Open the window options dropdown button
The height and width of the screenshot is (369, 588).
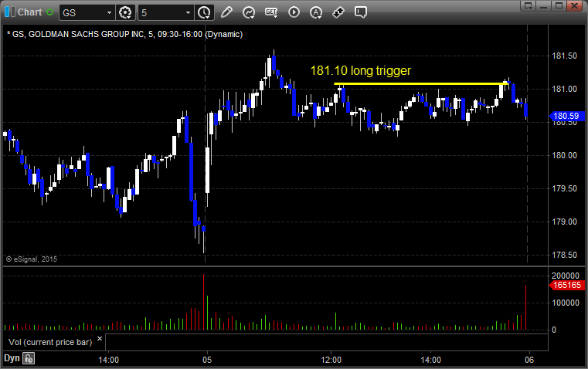pyautogui.click(x=529, y=5)
